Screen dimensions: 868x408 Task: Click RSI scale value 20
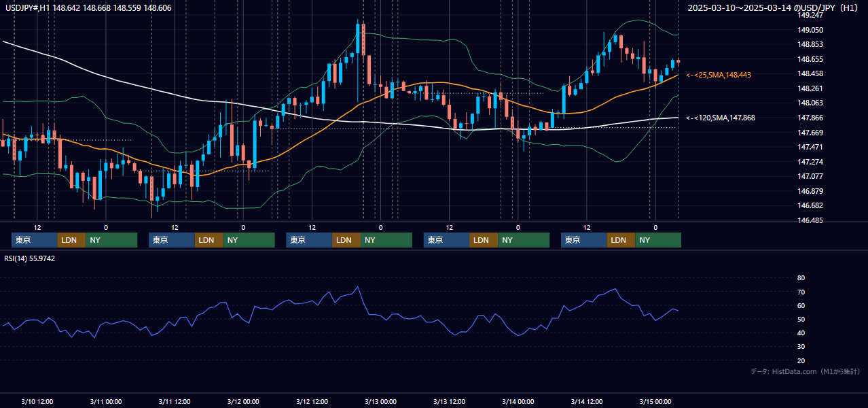tap(801, 360)
